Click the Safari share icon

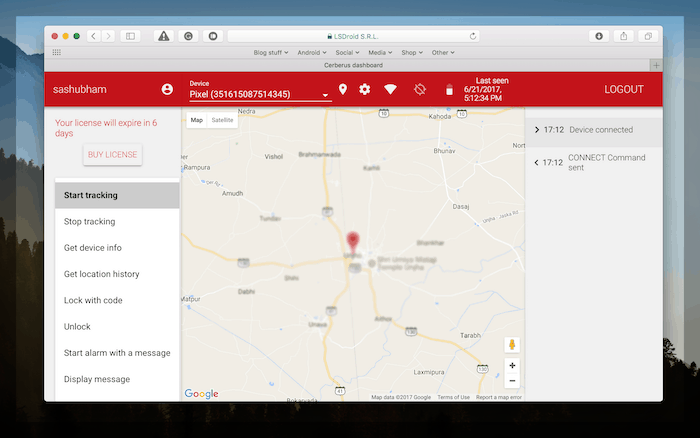click(624, 36)
